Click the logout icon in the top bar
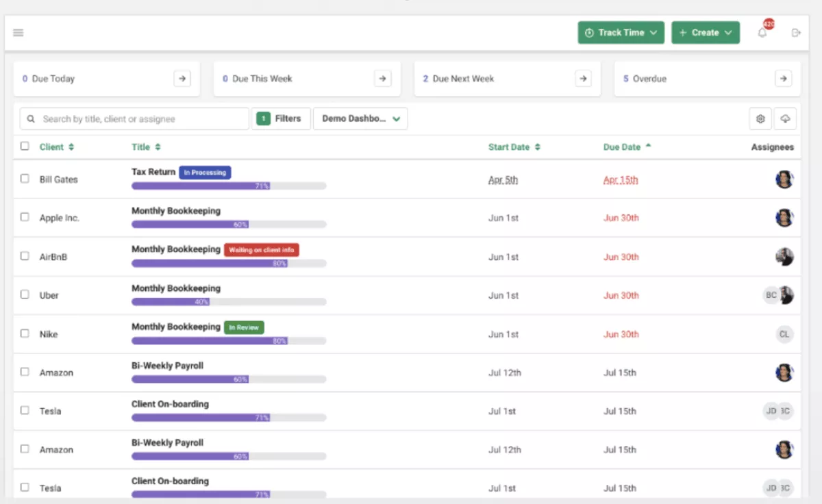The image size is (822, 504). [x=795, y=32]
